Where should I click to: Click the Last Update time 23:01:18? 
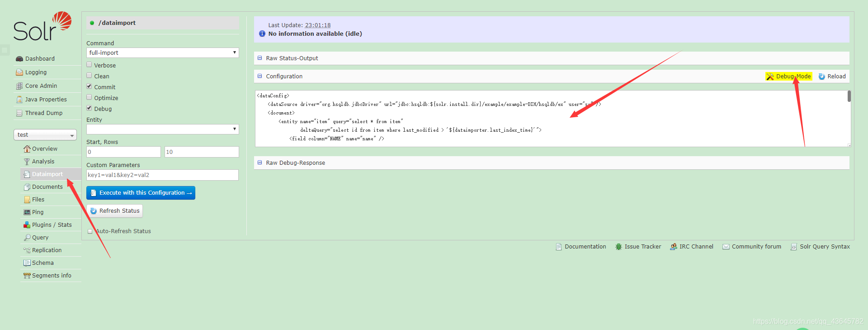pyautogui.click(x=318, y=25)
